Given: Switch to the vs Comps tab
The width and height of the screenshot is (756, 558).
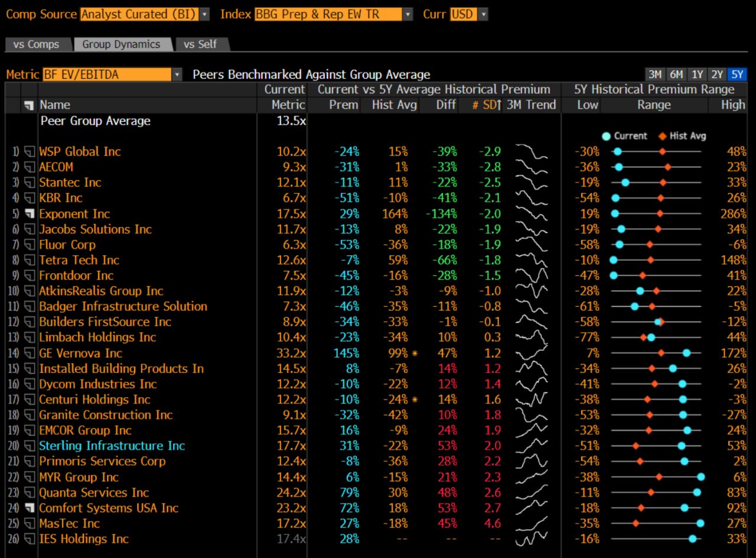Looking at the screenshot, I should coord(38,44).
